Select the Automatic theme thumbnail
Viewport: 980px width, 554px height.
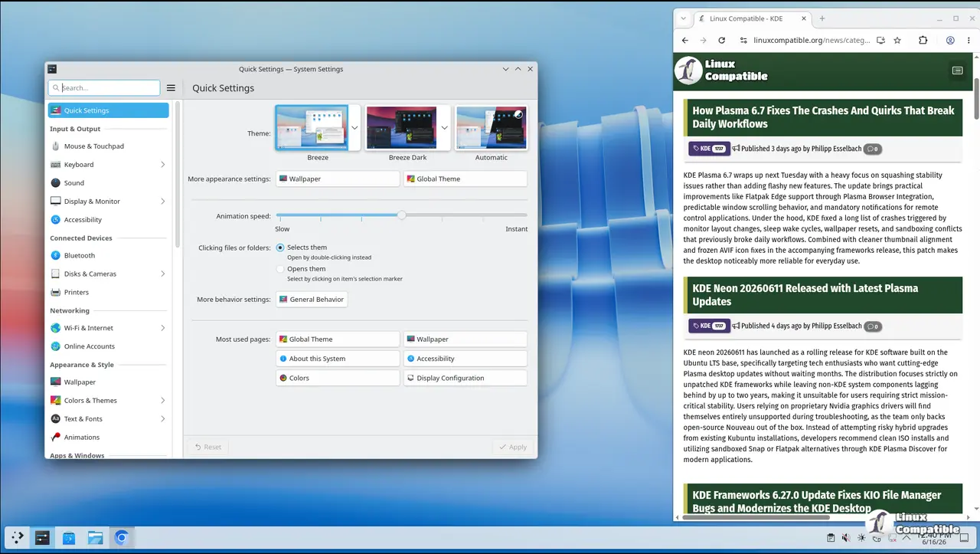point(491,128)
